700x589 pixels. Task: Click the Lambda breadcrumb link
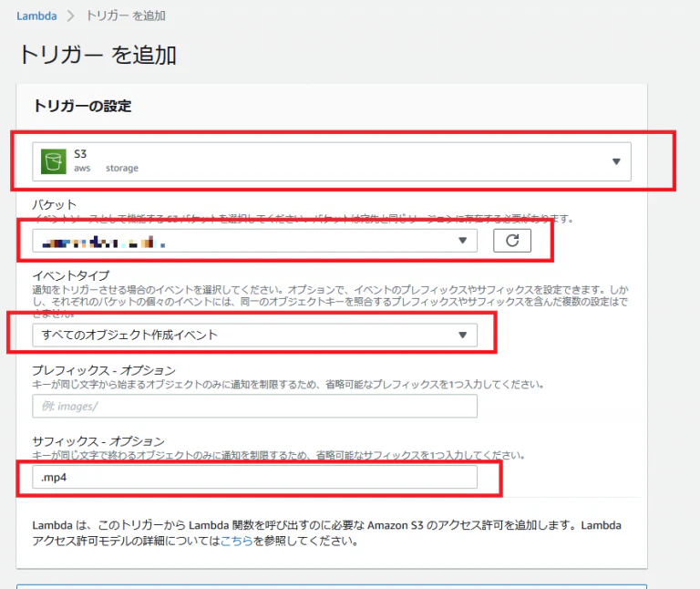pyautogui.click(x=36, y=16)
